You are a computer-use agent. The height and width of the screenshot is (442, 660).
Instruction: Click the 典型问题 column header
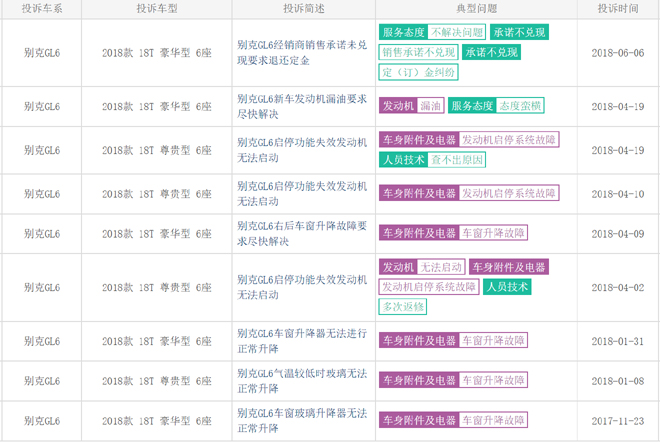coord(476,8)
